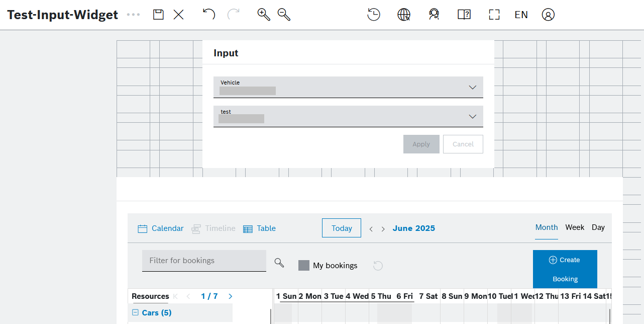Screen dimensions: 644x324
Task: Toggle fullscreen mode icon
Action: (494, 15)
